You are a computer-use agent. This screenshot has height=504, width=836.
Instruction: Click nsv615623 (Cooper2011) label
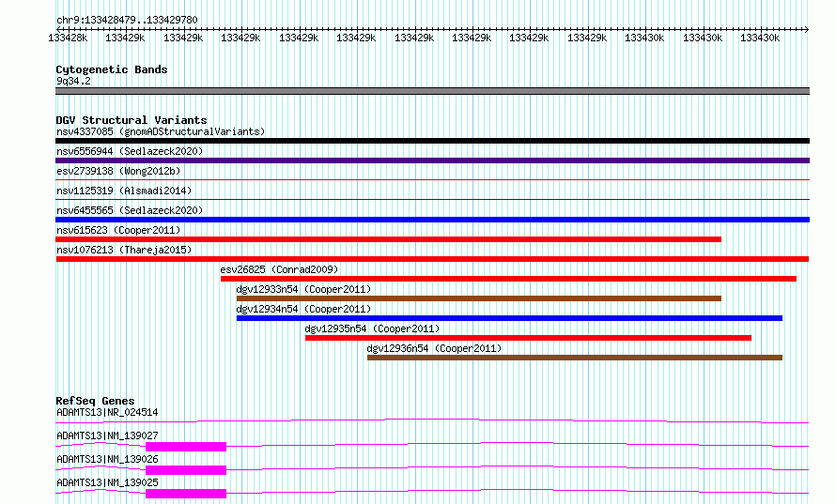point(118,230)
